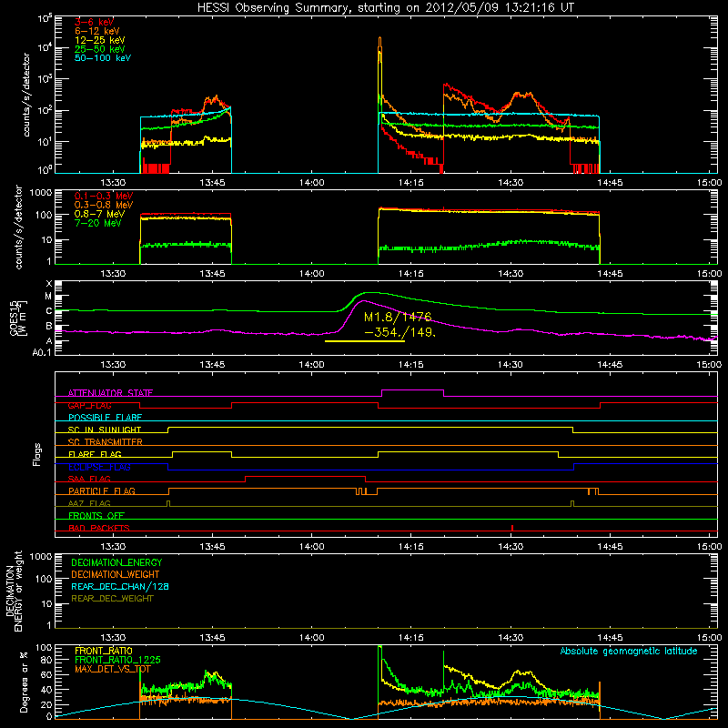
Task: Click the yellow 0.8-7 MeV legend entry
Action: (99, 214)
